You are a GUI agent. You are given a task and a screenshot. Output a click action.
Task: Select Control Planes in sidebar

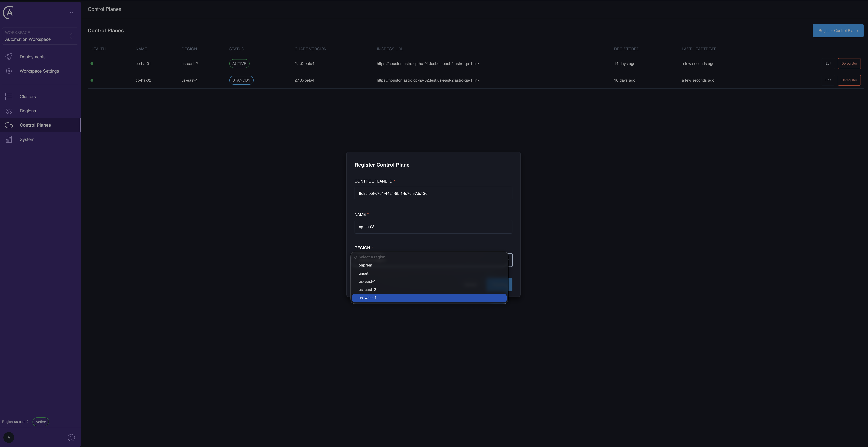click(x=35, y=125)
